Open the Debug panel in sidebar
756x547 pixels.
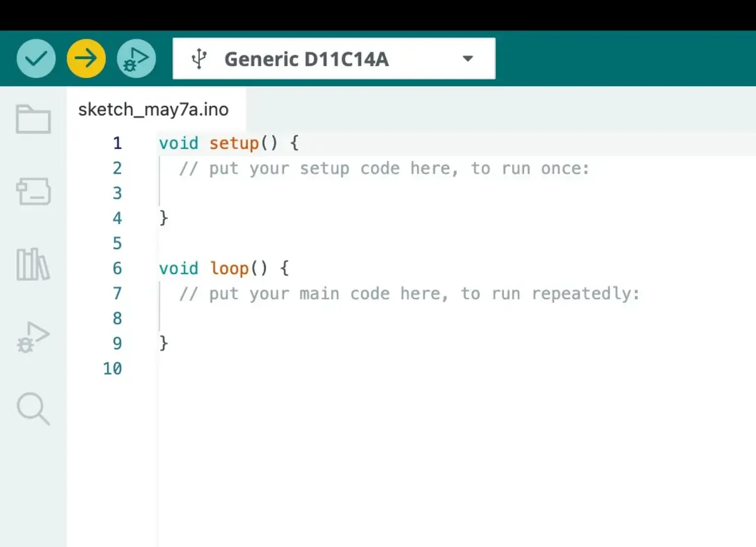(33, 337)
